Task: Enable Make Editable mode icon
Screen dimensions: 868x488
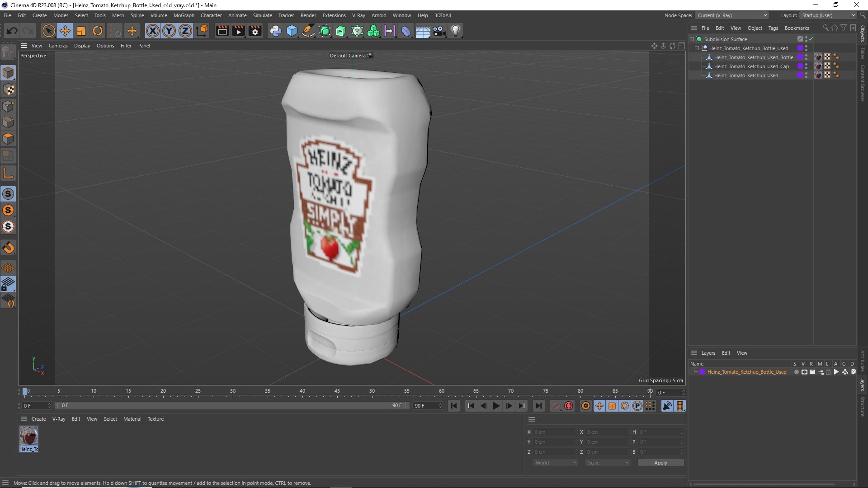Action: (x=8, y=52)
